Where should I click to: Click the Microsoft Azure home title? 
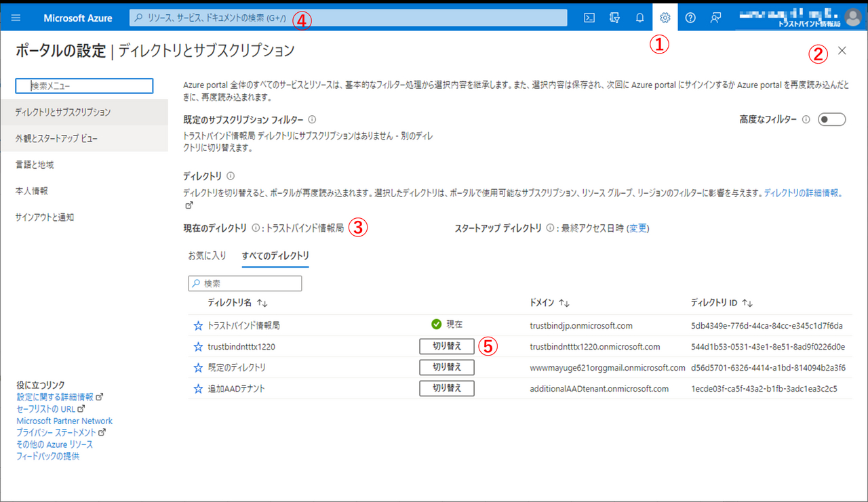click(x=78, y=18)
